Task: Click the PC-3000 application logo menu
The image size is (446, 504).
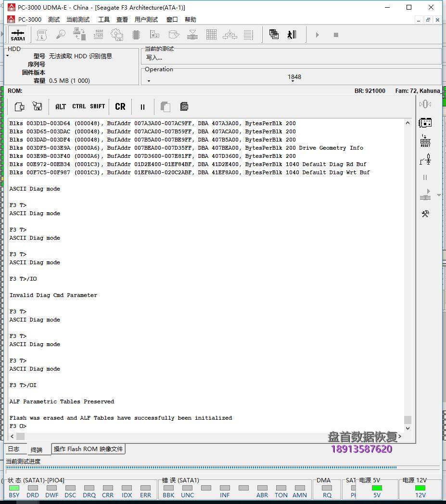Action: tap(11, 20)
